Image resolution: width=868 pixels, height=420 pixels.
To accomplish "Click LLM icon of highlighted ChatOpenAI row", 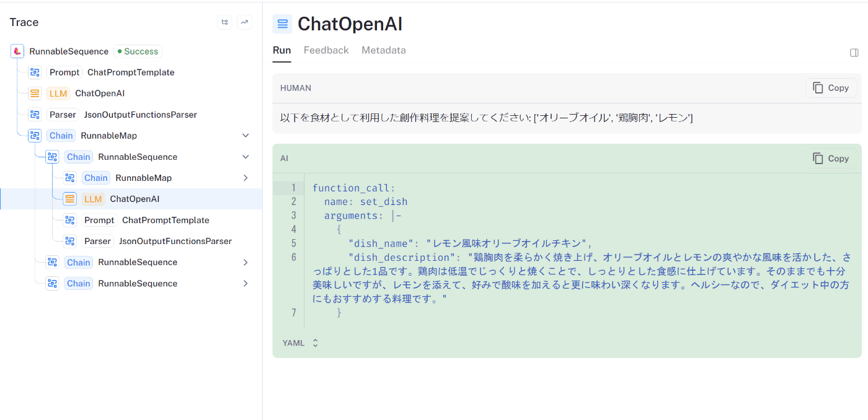I will (x=69, y=199).
